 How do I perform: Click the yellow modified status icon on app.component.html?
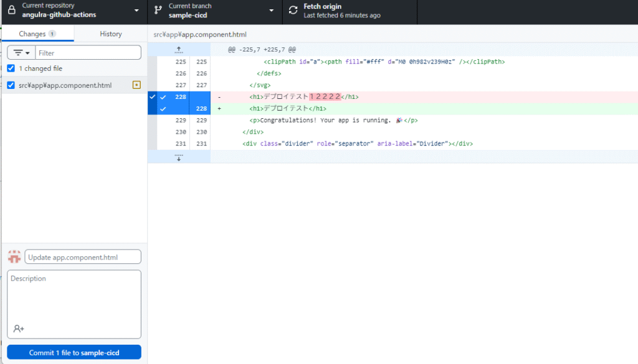click(x=136, y=85)
